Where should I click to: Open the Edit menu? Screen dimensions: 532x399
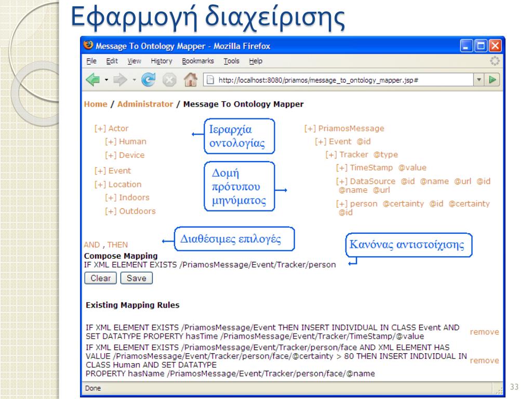[x=112, y=61]
